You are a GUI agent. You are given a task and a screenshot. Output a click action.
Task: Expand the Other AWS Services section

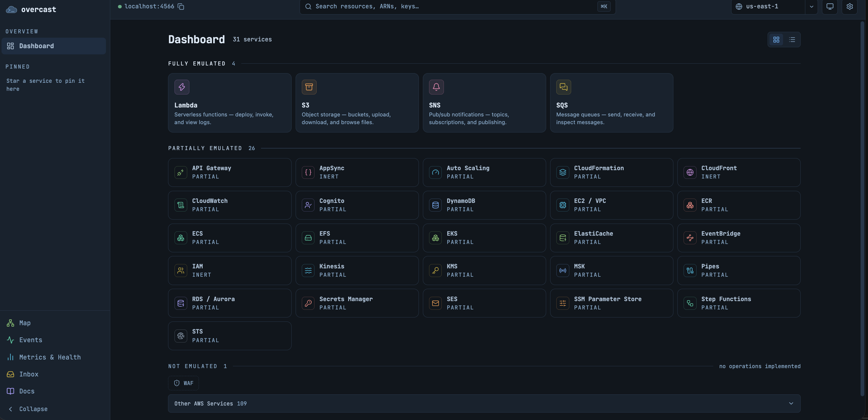point(484,404)
